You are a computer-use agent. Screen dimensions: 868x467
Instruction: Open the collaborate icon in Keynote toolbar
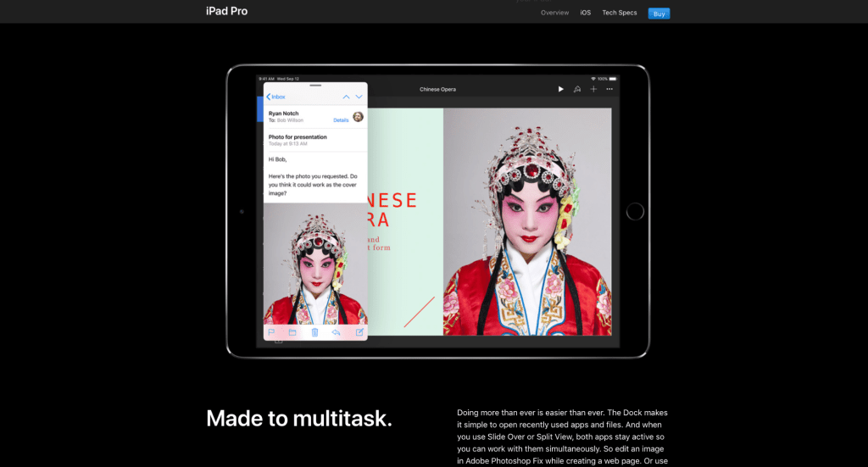[577, 89]
